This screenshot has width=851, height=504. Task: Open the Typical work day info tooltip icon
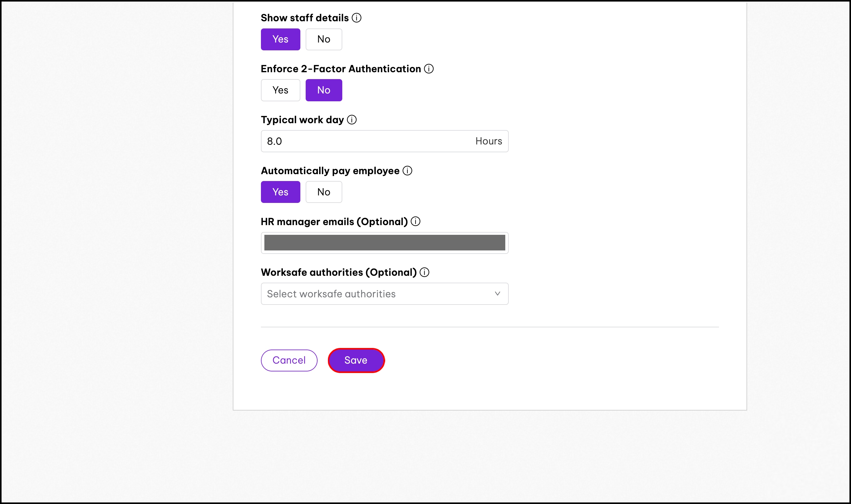point(352,119)
